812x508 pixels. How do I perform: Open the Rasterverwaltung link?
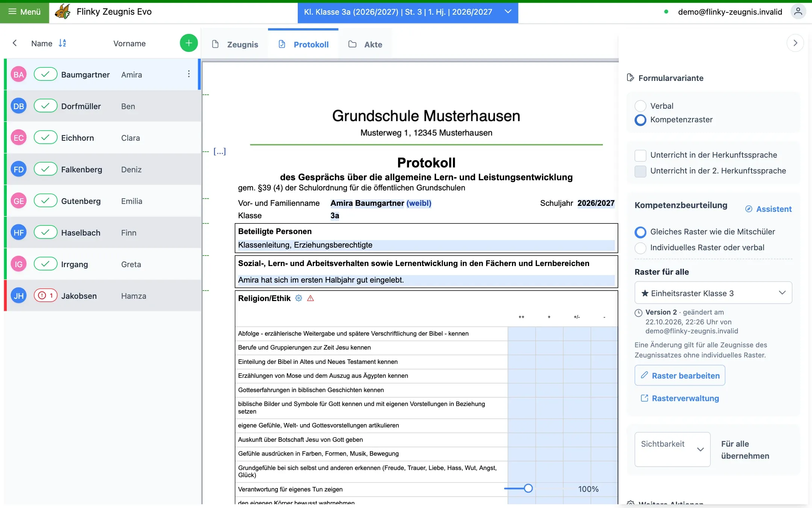point(680,398)
